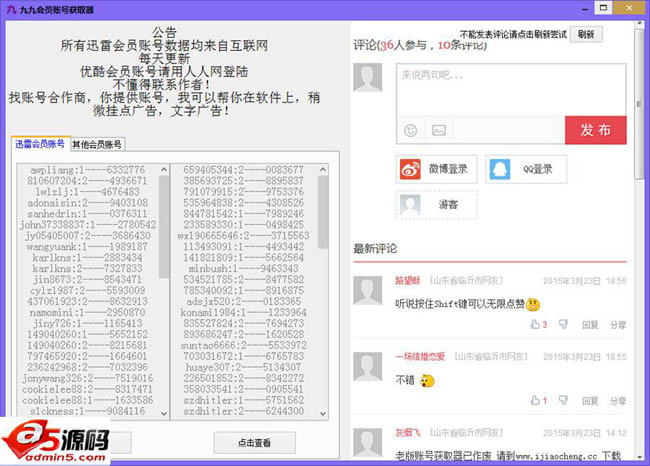Reply to 路望断's comment
This screenshot has height=466, width=650.
[590, 325]
